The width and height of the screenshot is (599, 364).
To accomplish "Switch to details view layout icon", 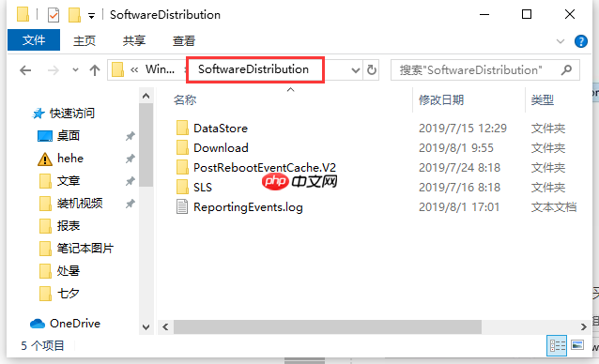I will [557, 345].
